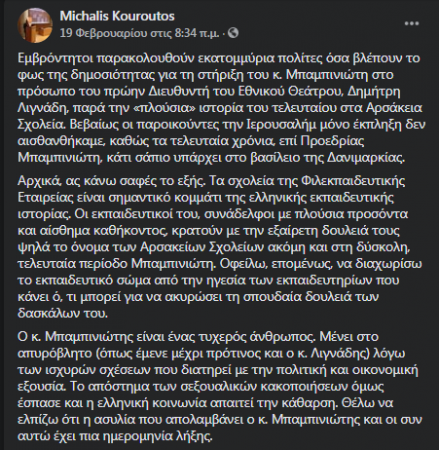Click the word Φιλεκπαιδευτικής
This screenshot has width=439, height=450.
point(353,181)
